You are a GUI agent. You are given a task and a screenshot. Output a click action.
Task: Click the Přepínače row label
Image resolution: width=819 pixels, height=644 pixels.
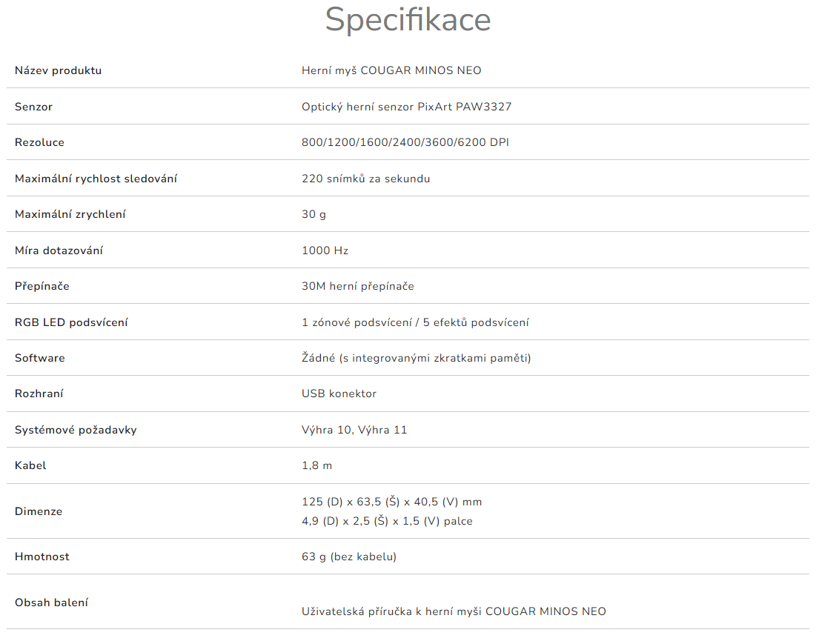pyautogui.click(x=42, y=286)
